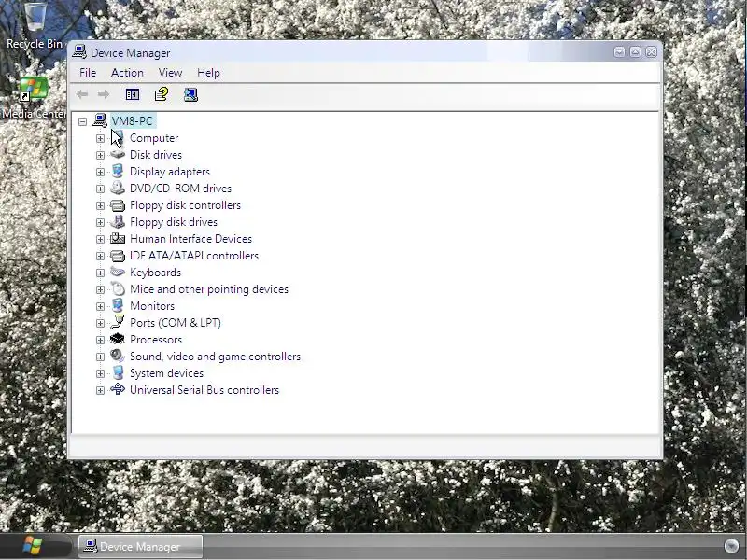This screenshot has height=560, width=747.
Task: Select Universal Serial Bus controllers label
Action: tap(204, 390)
